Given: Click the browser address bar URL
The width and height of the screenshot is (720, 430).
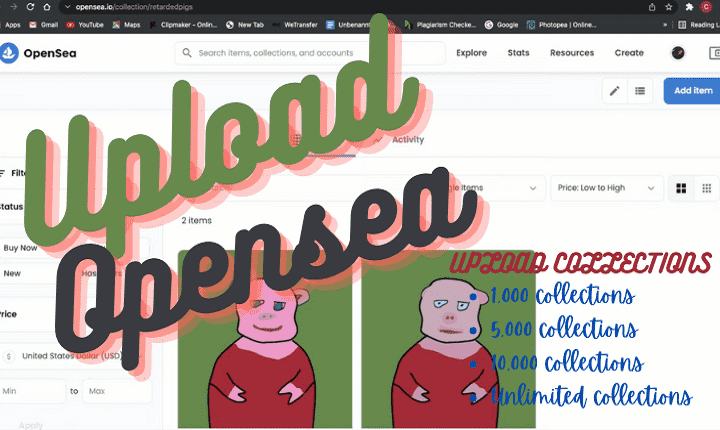Looking at the screenshot, I should 134,7.
